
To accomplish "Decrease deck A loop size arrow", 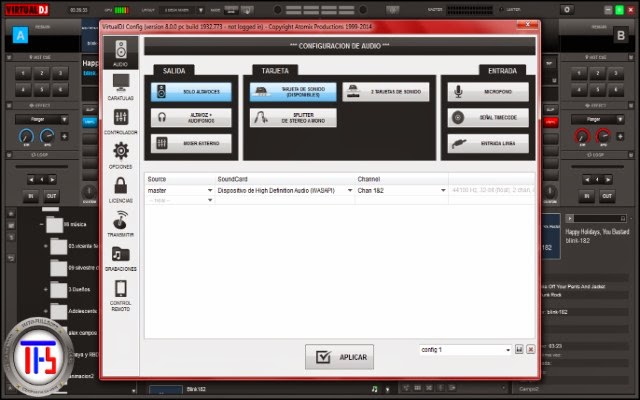I will 31,180.
